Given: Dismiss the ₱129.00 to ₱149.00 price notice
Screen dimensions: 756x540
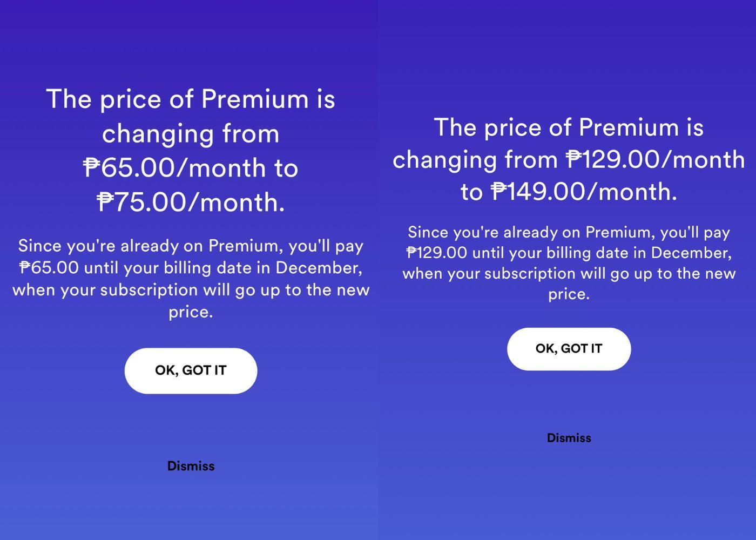Looking at the screenshot, I should pos(569,438).
